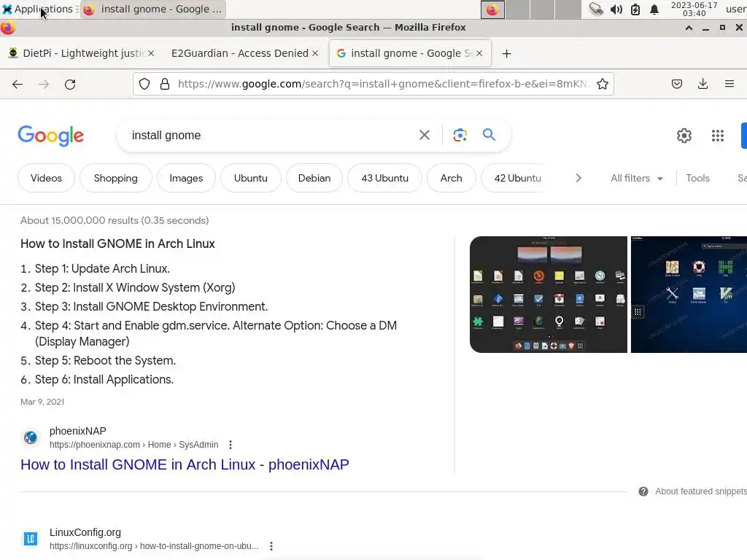The image size is (747, 560).
Task: Expand the All filters dropdown
Action: pos(636,178)
